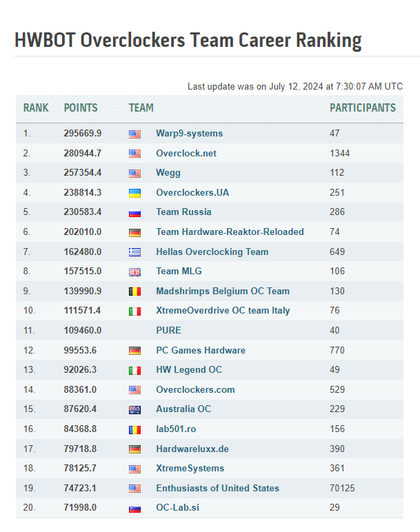This screenshot has width=420, height=532.
Task: Click the Australian flag beside Australia OC
Action: (134, 410)
